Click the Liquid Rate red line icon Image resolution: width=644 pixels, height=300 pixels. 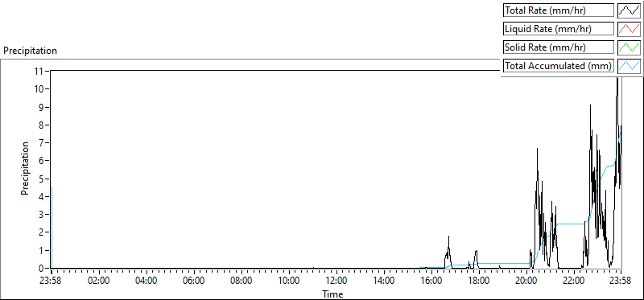coord(629,29)
